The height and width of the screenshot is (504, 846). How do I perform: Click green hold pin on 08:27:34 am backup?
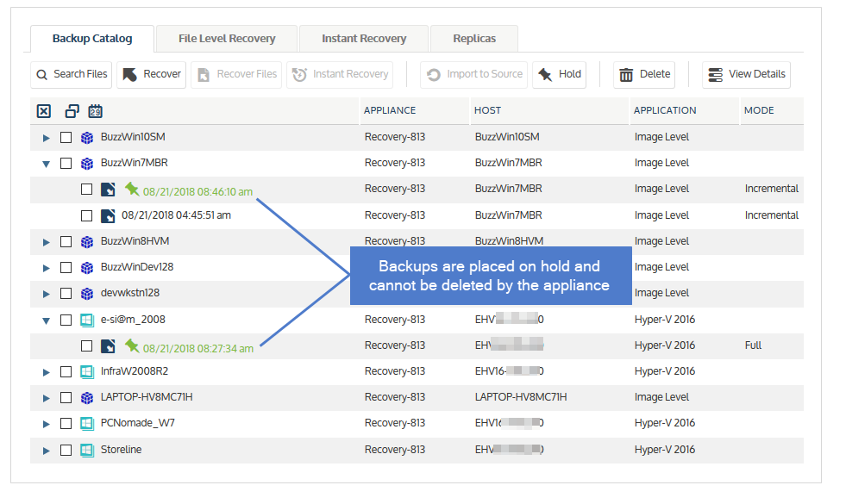pos(132,345)
